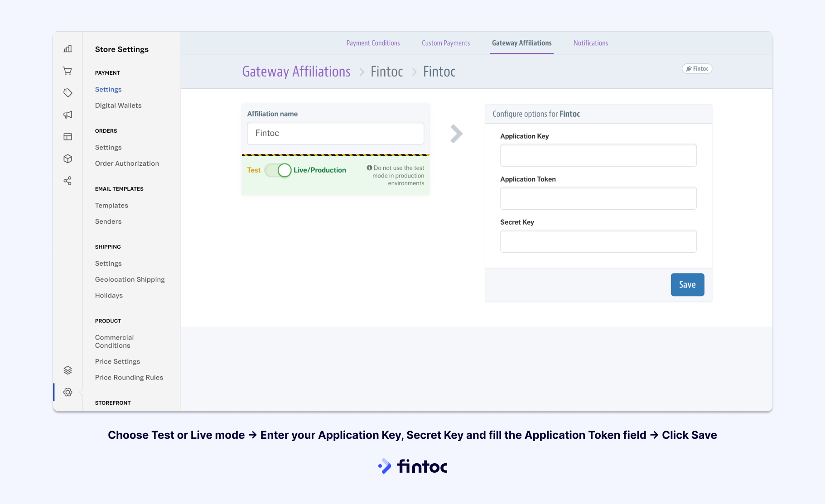Focus the Application Key field
Image resolution: width=825 pixels, height=504 pixels.
click(598, 155)
